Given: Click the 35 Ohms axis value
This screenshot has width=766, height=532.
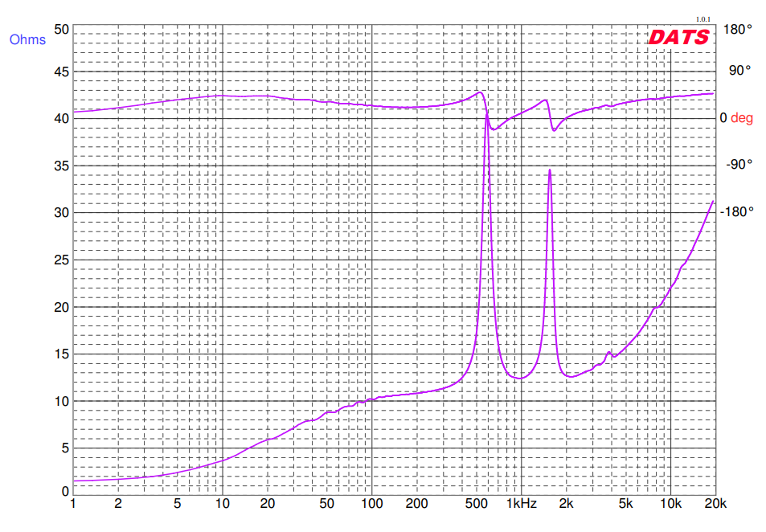Looking at the screenshot, I should 61,166.
